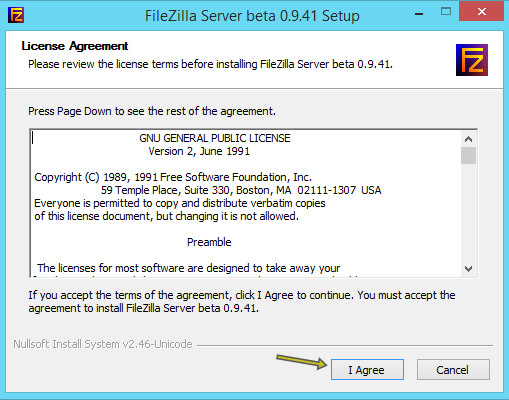Minimize the FileZilla Setup window

click(419, 14)
